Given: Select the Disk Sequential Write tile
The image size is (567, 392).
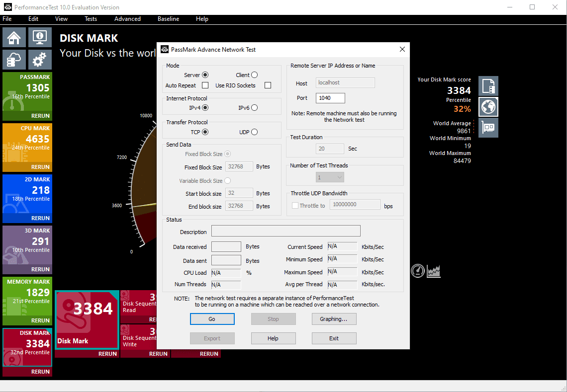Looking at the screenshot, I should pos(139,337).
